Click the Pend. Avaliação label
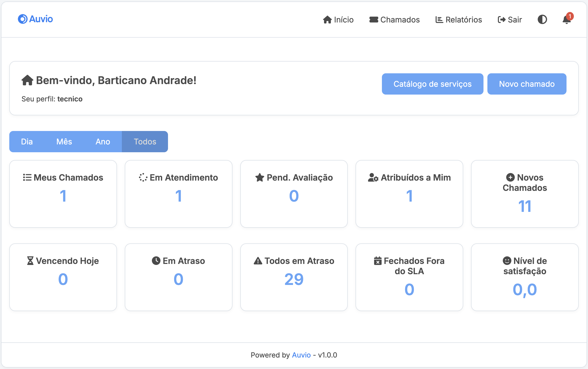The image size is (588, 369). [300, 177]
